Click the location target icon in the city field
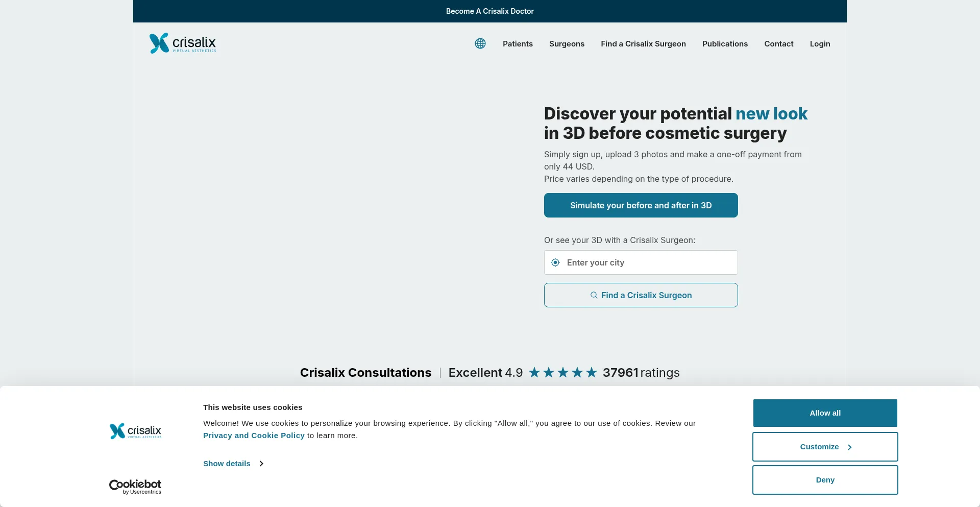980x507 pixels. (555, 262)
